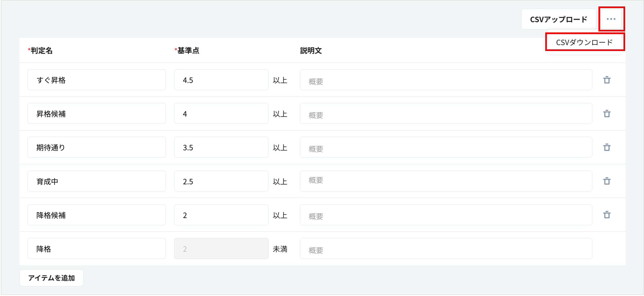Click the 4.5 基準点 score field
Viewport: 644px width, 296px height.
tap(221, 79)
